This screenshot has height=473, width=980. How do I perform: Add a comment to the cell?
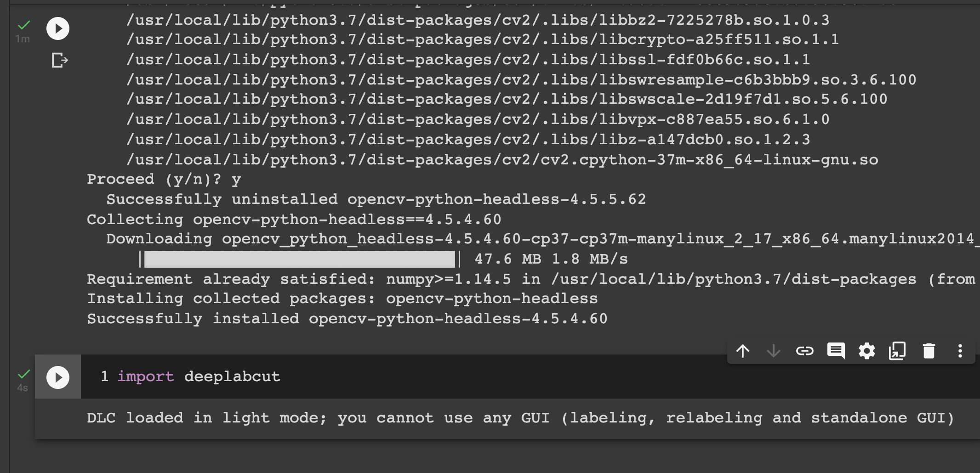click(836, 351)
